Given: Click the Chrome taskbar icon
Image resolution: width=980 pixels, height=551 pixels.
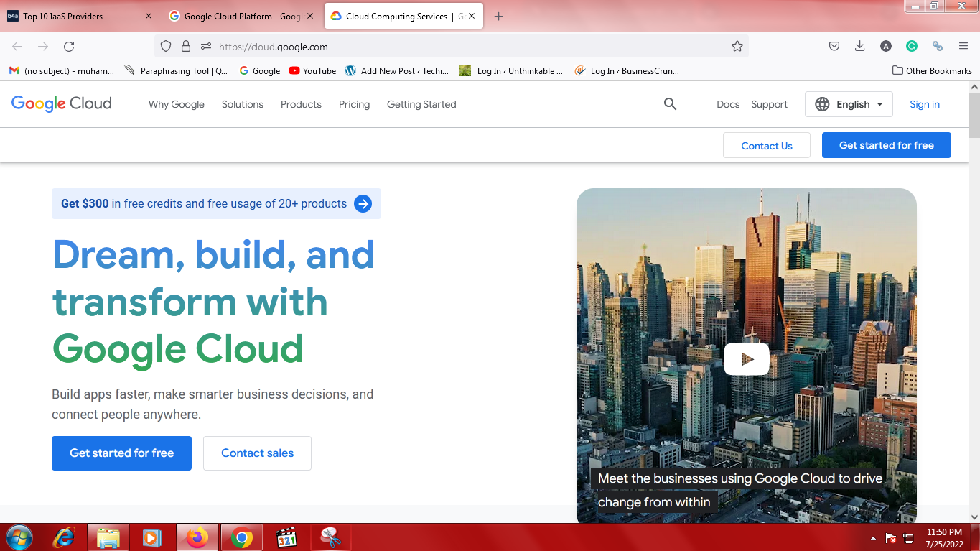Looking at the screenshot, I should pos(242,537).
